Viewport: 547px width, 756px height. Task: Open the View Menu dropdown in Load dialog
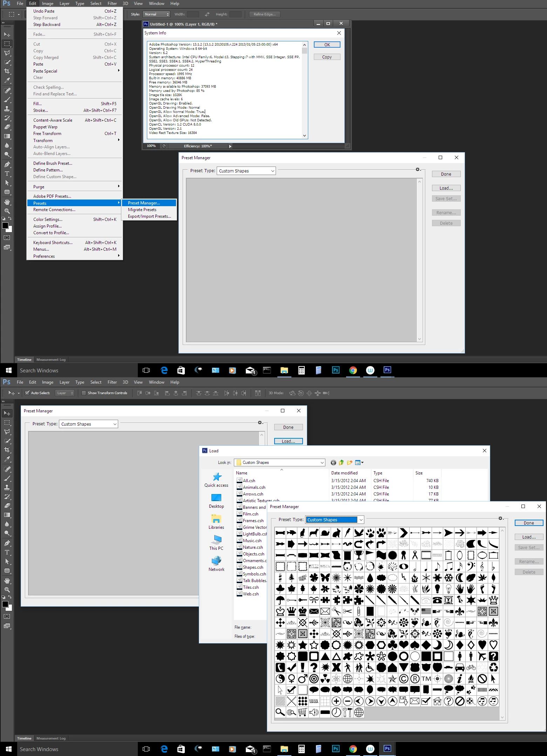tap(359, 463)
